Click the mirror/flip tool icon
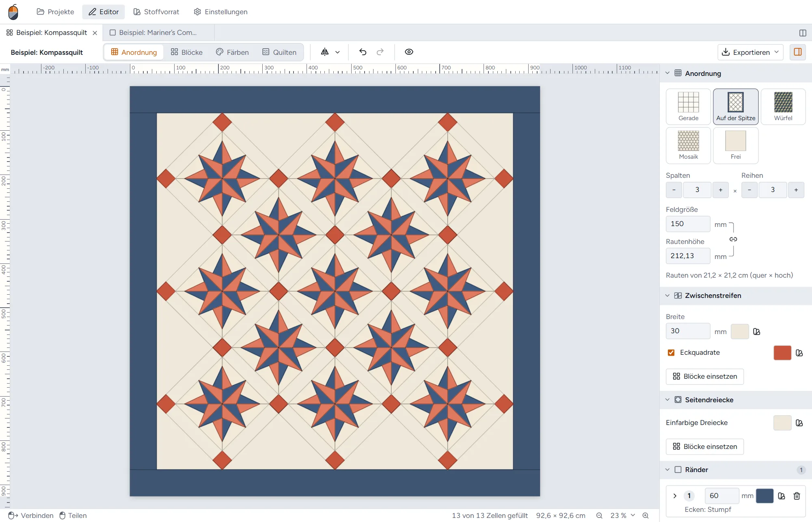812x522 pixels. pyautogui.click(x=325, y=52)
